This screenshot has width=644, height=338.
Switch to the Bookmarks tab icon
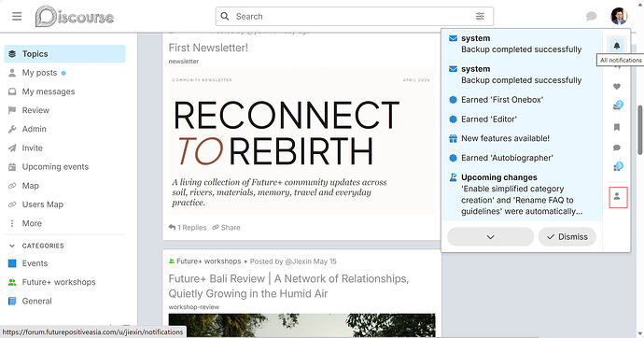(x=617, y=127)
